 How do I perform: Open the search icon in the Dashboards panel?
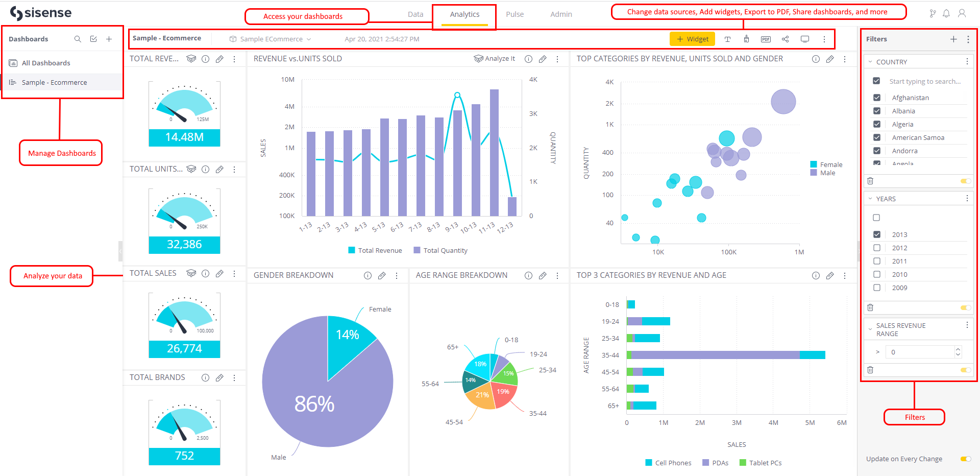pos(78,39)
